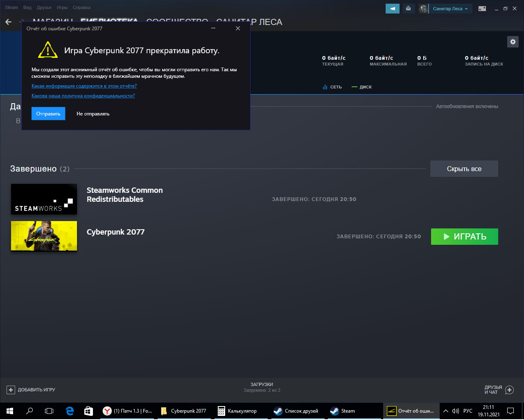Screen dimensions: 524x420
Task: Open Steam menu in the menu bar
Action: (11, 7)
